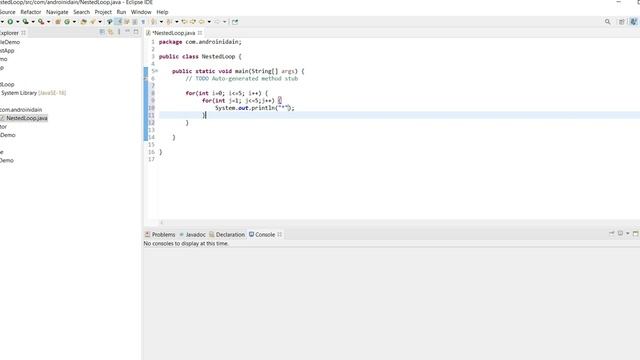The width and height of the screenshot is (640, 360).
Task: Select the com.androinidain package node
Action: click(21, 109)
